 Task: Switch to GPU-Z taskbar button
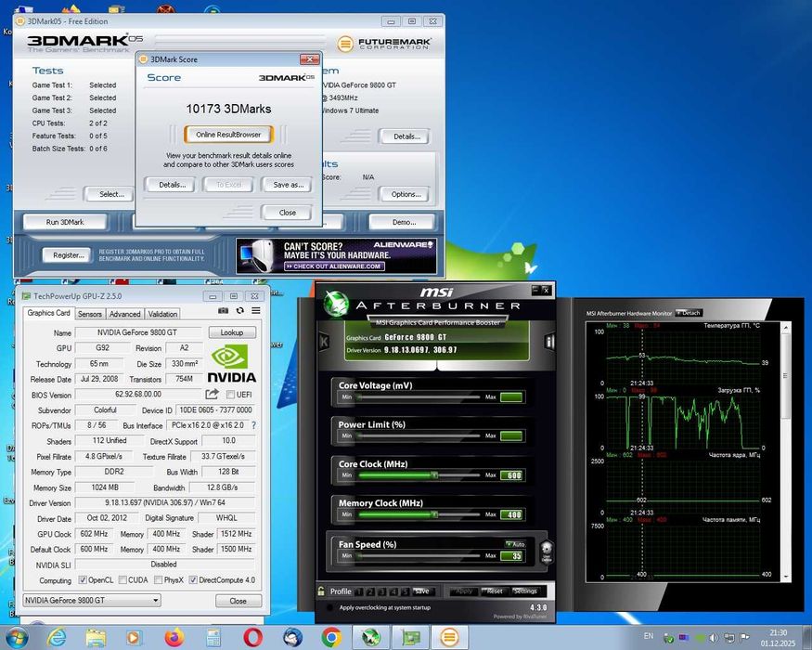(x=411, y=637)
